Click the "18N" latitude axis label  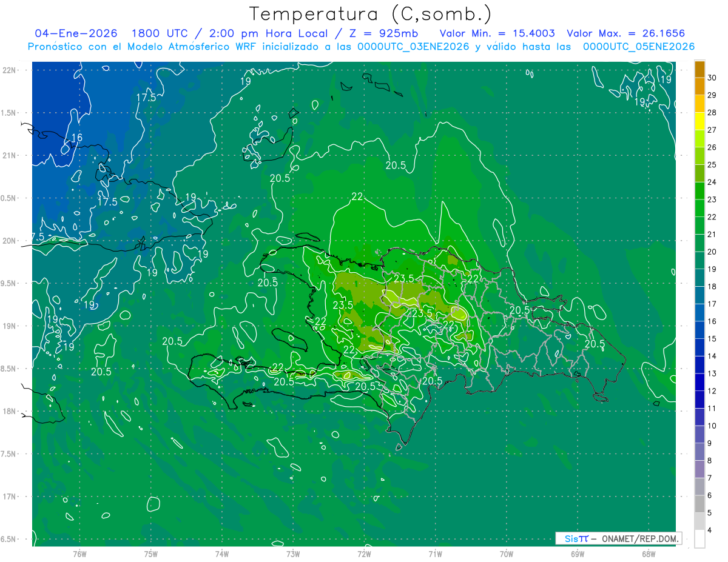click(x=10, y=411)
